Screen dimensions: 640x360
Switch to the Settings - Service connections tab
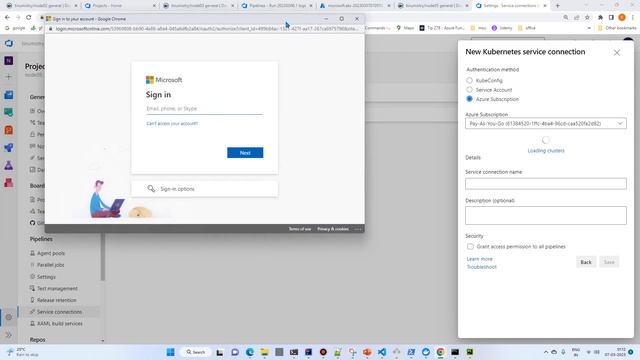[x=512, y=6]
